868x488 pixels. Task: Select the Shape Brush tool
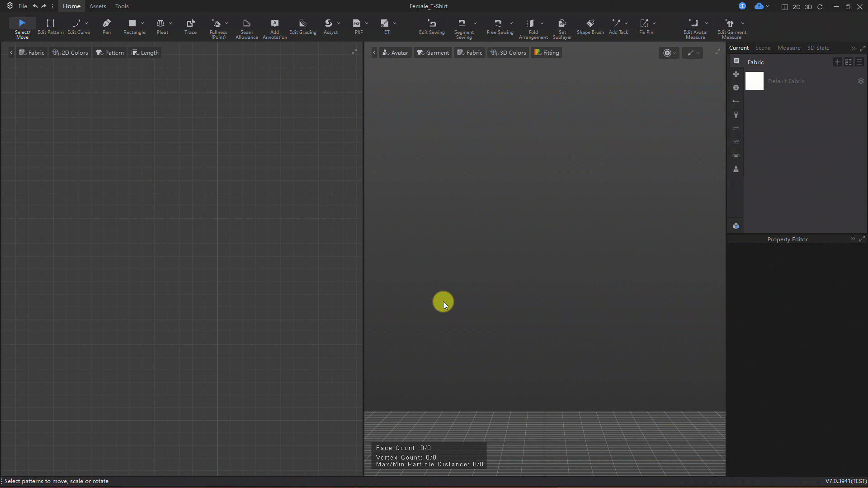click(x=590, y=26)
